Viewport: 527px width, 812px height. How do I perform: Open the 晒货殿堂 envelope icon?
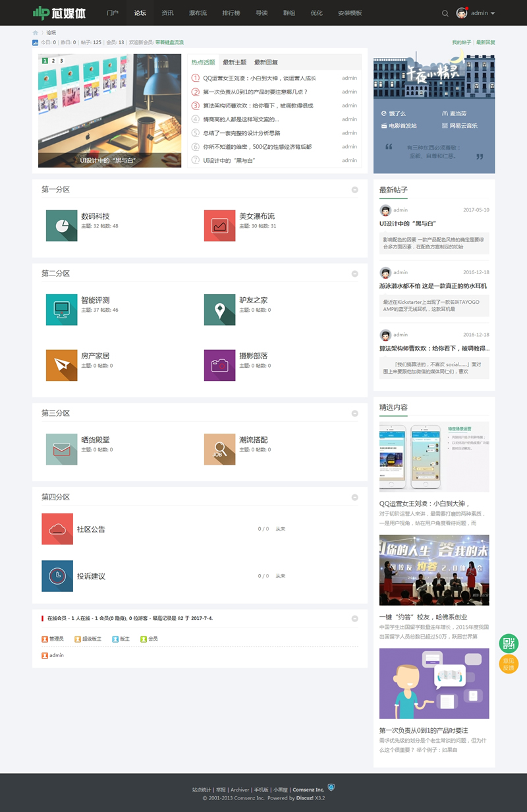[62, 449]
